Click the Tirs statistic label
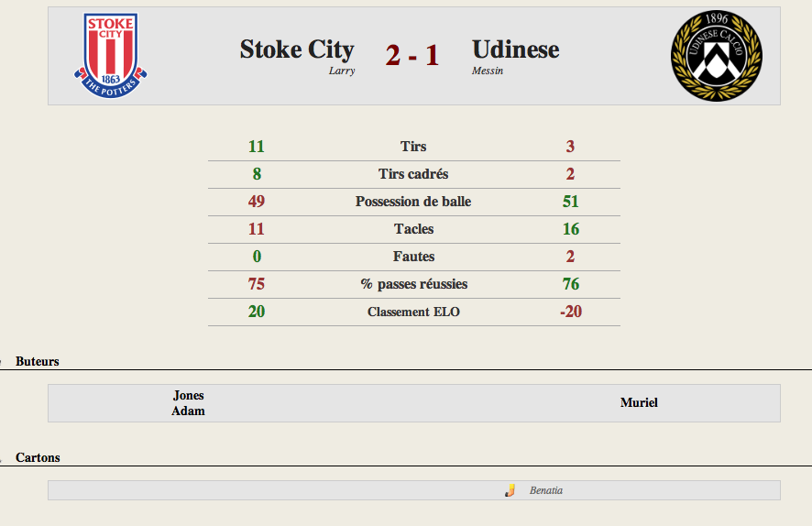812x526 pixels. click(x=413, y=147)
